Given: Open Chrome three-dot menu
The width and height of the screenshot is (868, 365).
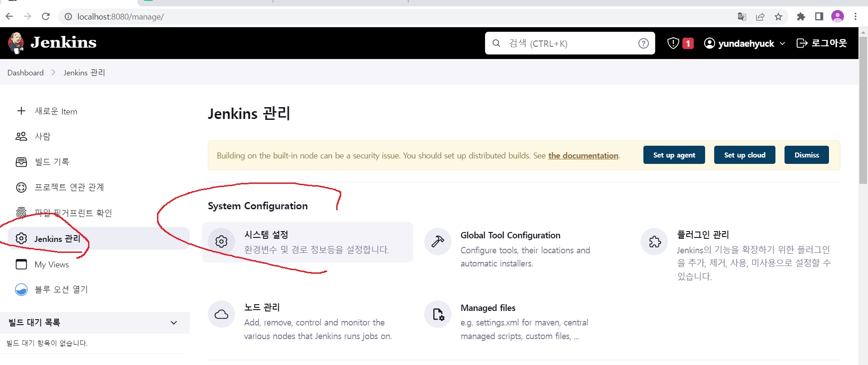Looking at the screenshot, I should coord(855,16).
